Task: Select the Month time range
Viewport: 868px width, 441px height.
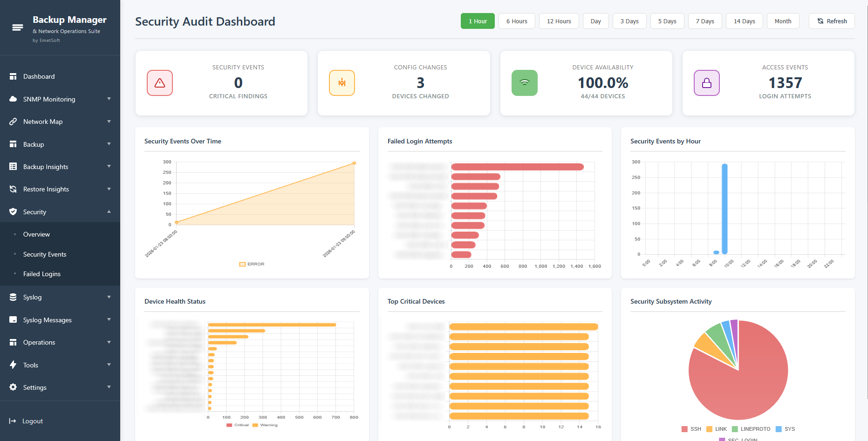Action: [x=783, y=21]
